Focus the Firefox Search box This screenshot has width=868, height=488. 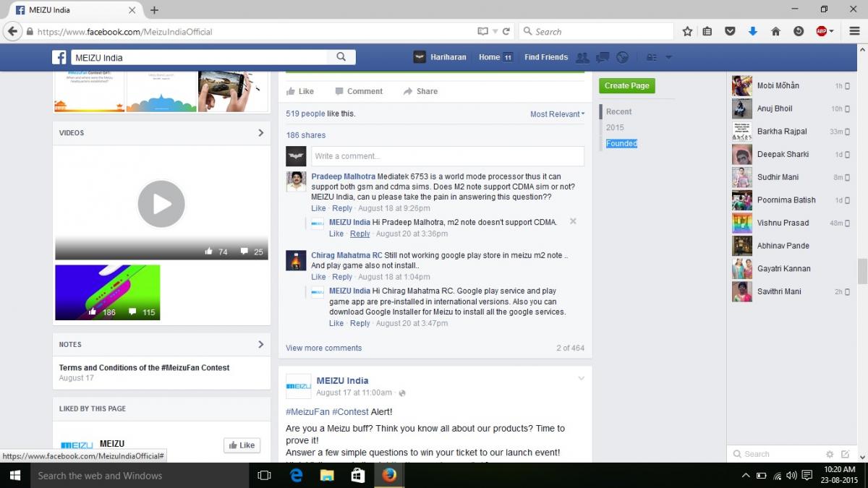597,32
